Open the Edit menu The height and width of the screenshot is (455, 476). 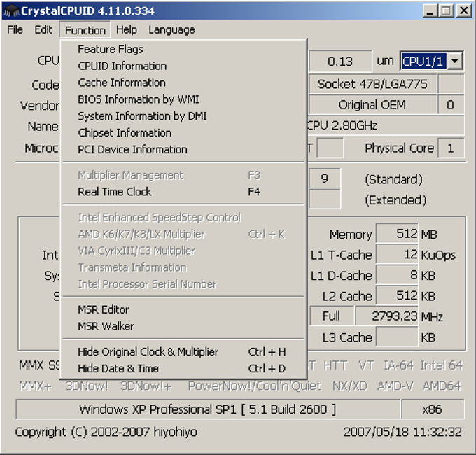[43, 29]
